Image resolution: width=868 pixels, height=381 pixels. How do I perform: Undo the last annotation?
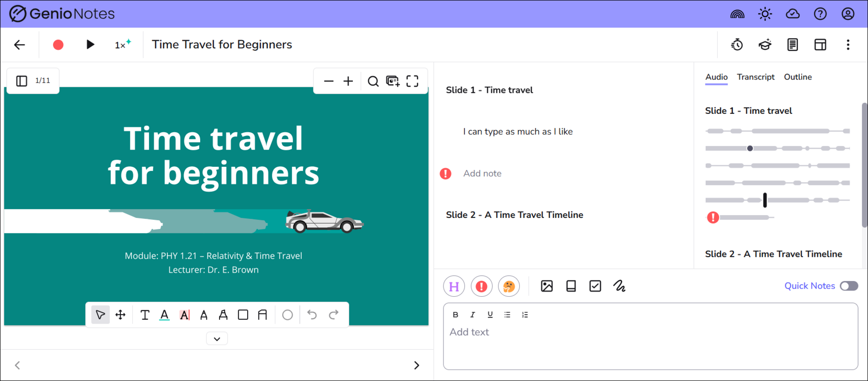[x=312, y=315]
